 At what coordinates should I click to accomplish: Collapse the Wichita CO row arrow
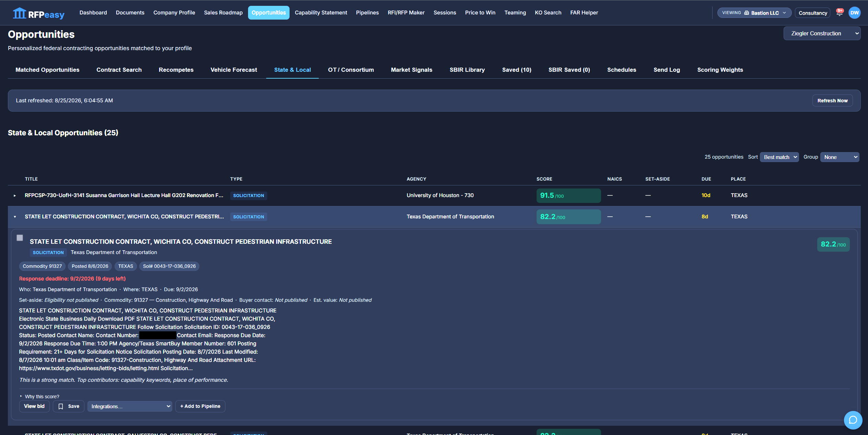pyautogui.click(x=15, y=217)
